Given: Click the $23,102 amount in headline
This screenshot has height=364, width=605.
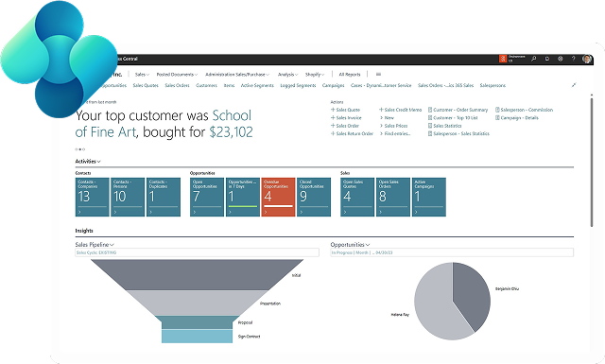Looking at the screenshot, I should (231, 132).
